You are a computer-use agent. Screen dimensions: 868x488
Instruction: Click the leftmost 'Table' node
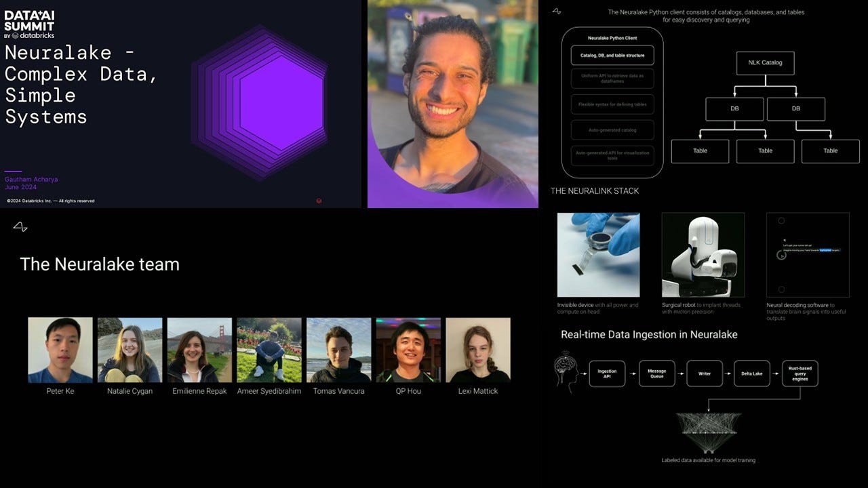pyautogui.click(x=701, y=151)
